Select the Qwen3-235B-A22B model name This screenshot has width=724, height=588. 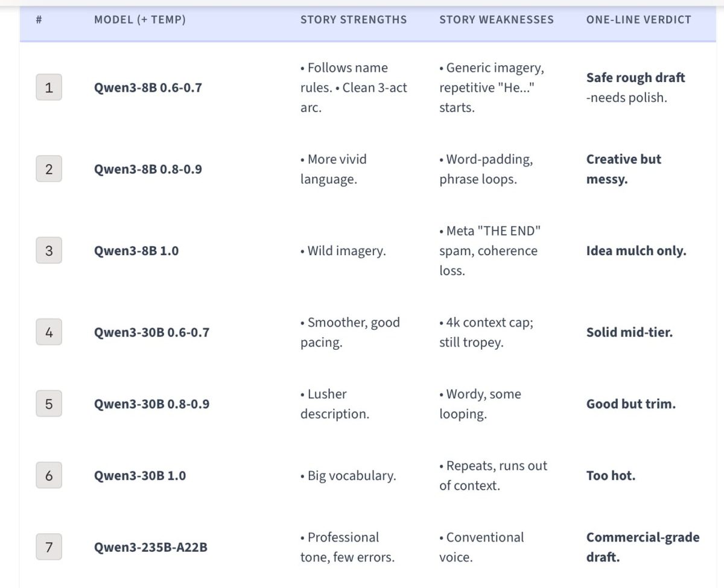pyautogui.click(x=151, y=548)
